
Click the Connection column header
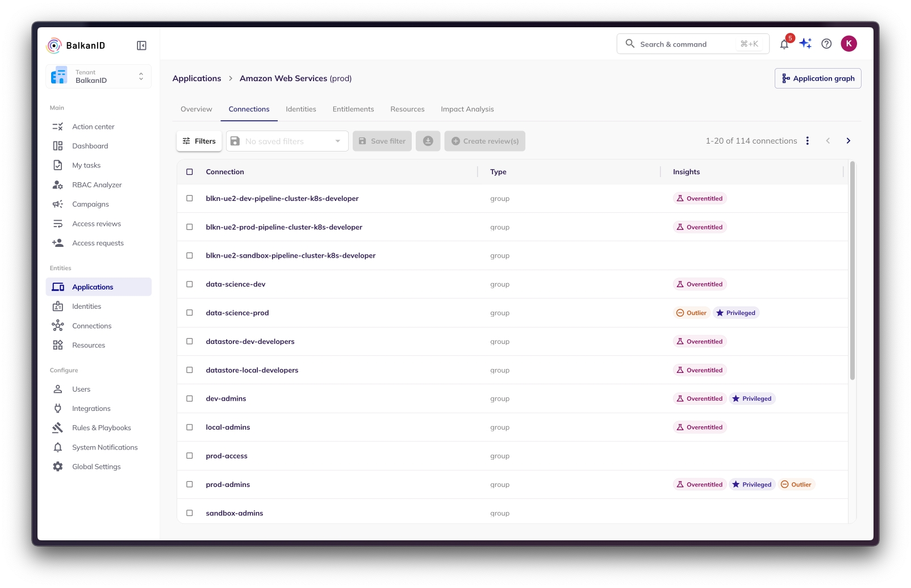(x=225, y=172)
